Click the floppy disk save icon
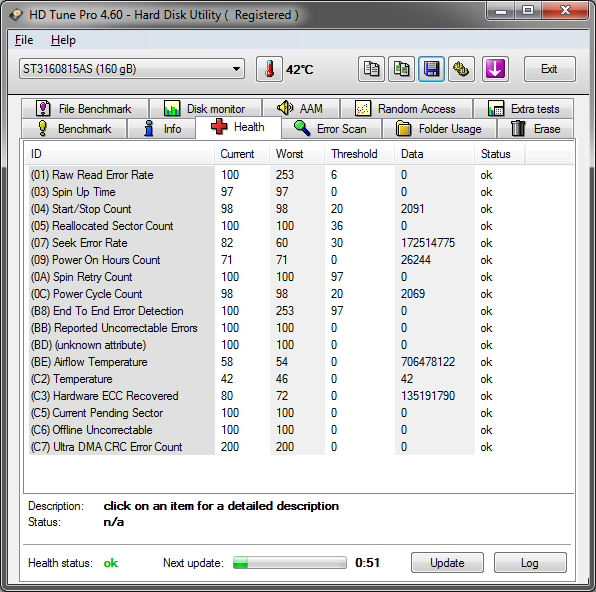Viewport: 596px width, 592px height. click(431, 69)
